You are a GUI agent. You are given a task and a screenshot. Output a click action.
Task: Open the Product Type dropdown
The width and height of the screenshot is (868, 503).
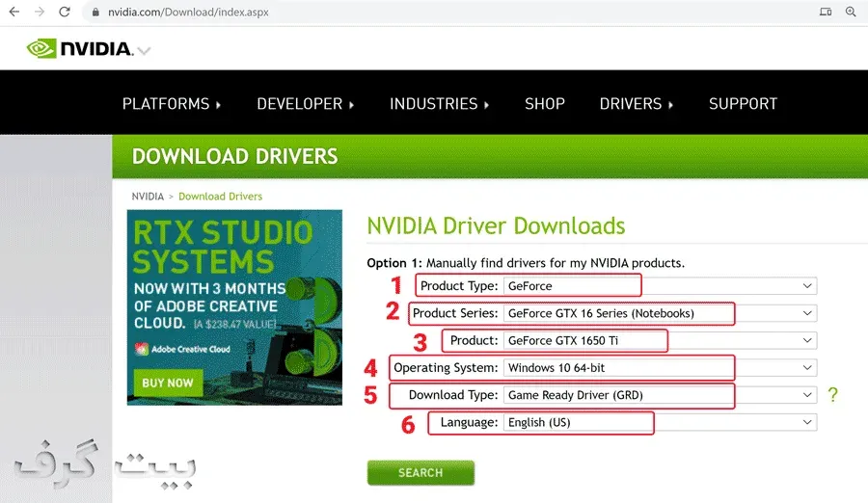point(660,286)
